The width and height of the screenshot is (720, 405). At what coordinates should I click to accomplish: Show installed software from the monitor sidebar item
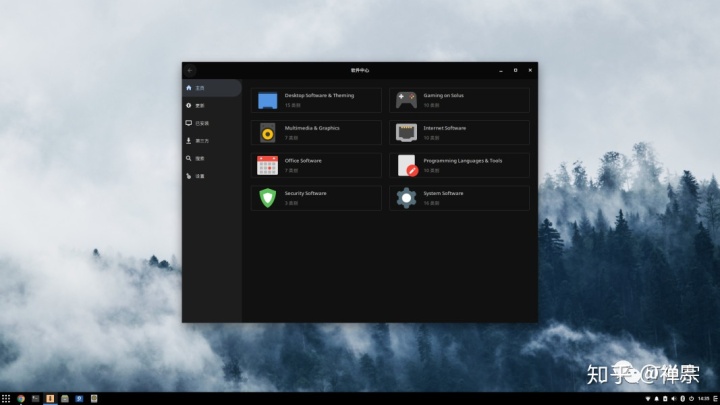click(x=212, y=123)
